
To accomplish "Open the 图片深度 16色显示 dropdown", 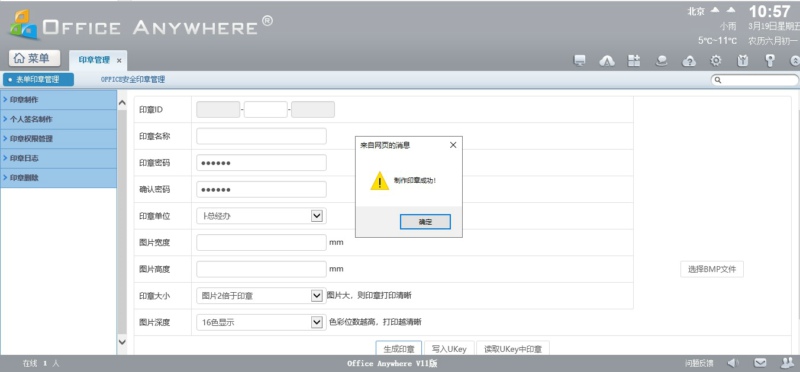I will 261,322.
